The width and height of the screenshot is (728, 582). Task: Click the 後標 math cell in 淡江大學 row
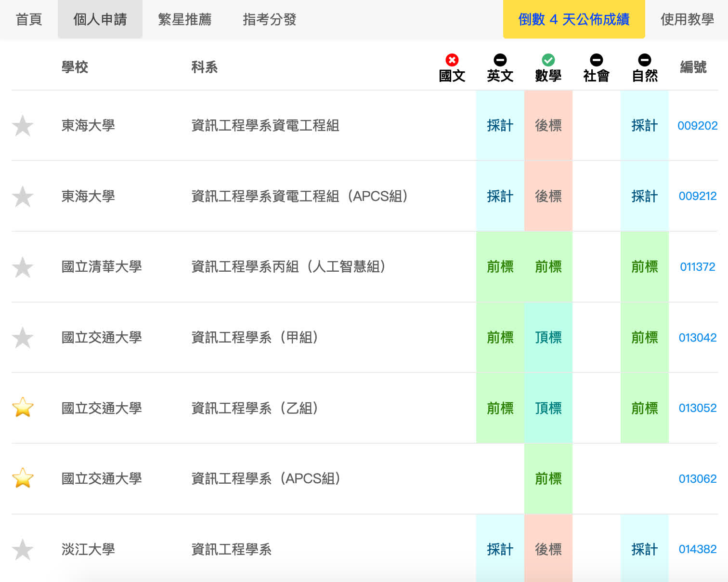click(x=548, y=549)
